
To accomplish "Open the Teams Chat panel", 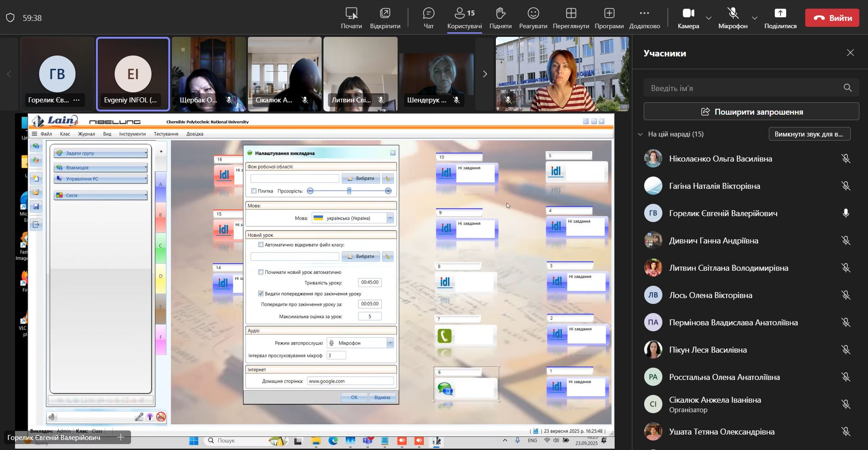I will (428, 14).
